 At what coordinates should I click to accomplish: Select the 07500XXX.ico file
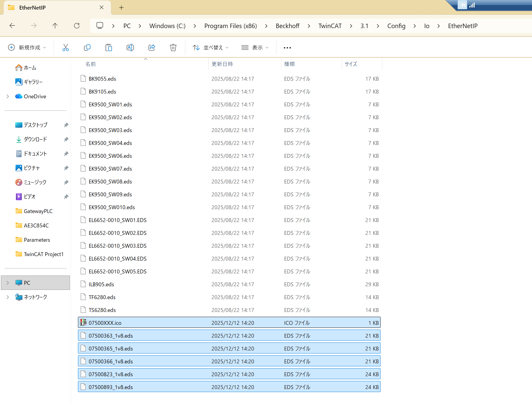[105, 323]
